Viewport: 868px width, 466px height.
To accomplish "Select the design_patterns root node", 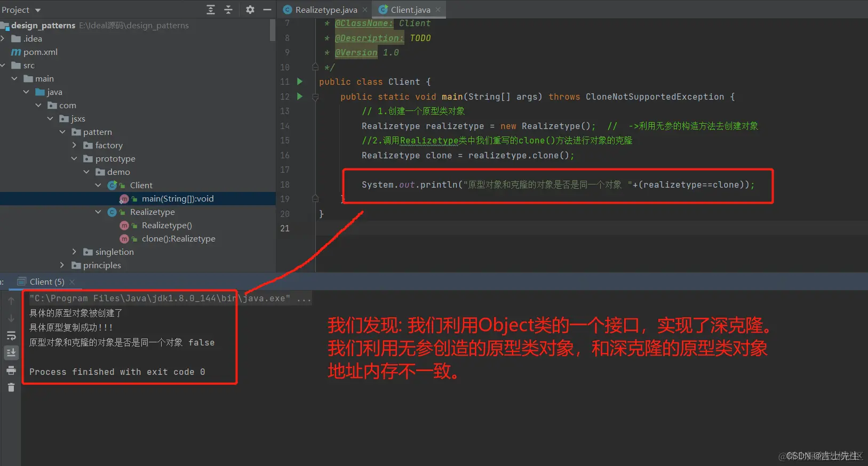I will (43, 25).
